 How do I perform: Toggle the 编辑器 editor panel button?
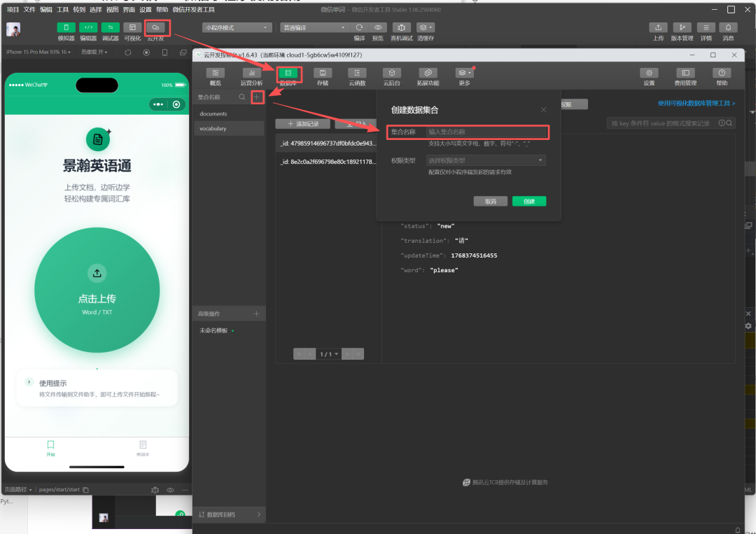[88, 28]
